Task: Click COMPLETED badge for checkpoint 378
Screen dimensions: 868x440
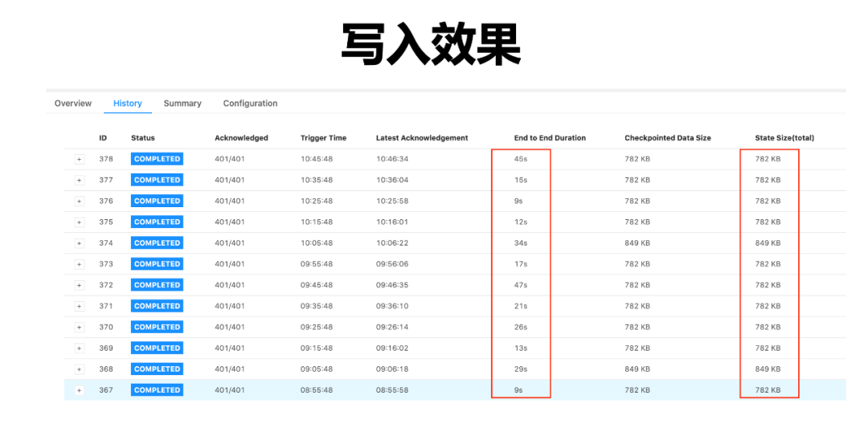Action: click(x=158, y=159)
